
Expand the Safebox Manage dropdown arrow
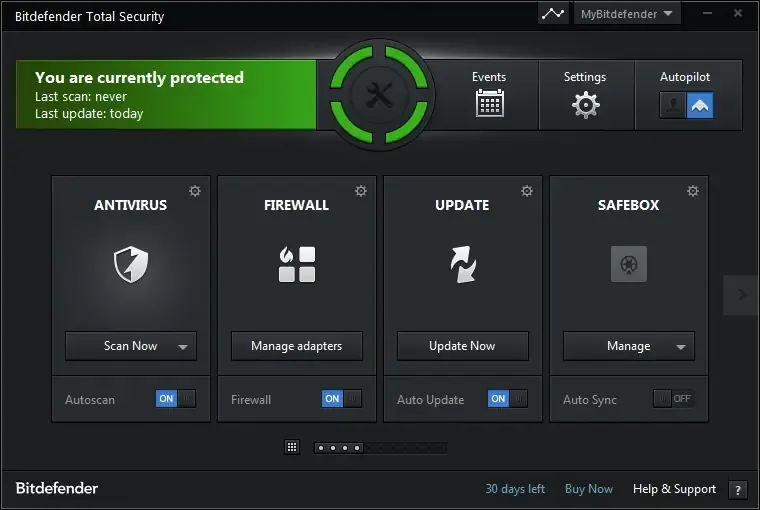(681, 347)
